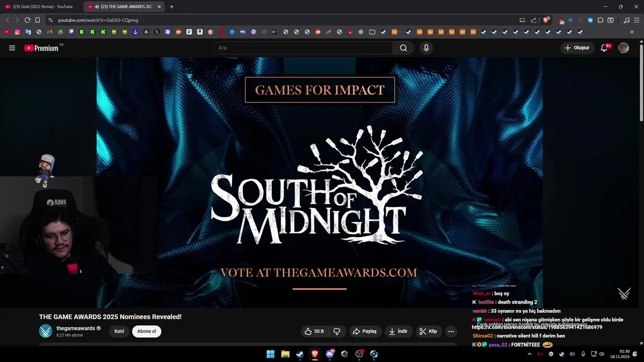Open Discord from the taskbar
Image resolution: width=644 pixels, height=362 pixels.
tap(330, 354)
